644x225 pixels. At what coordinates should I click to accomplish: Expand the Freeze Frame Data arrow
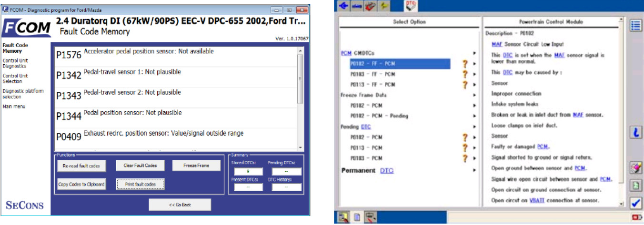coord(474,95)
